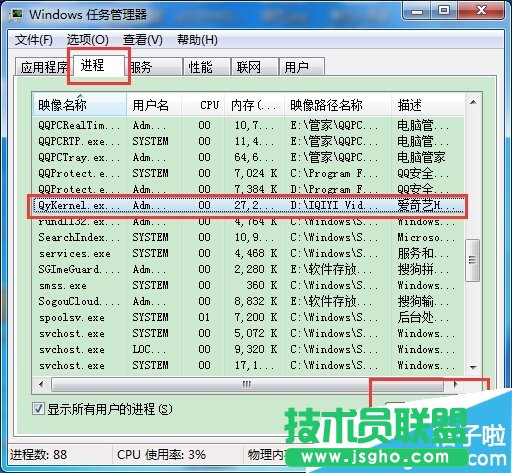Click the horizontal scrollbar right arrow

point(455,384)
